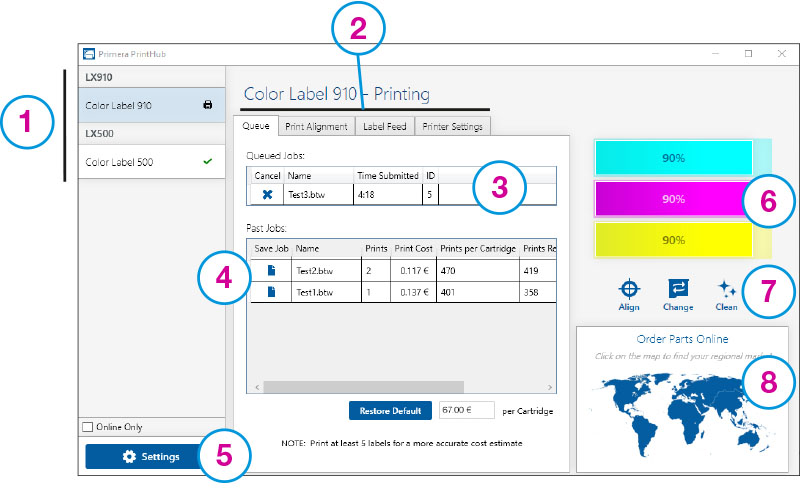Click the ID column header in Queued Jobs
This screenshot has height=488, width=800.
[431, 176]
